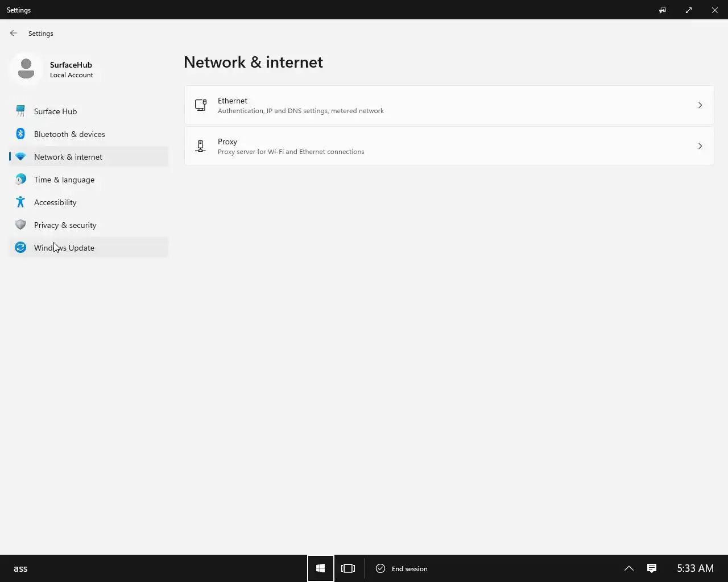This screenshot has width=728, height=582.
Task: Click the Windows Update refresh icon
Action: pos(20,247)
